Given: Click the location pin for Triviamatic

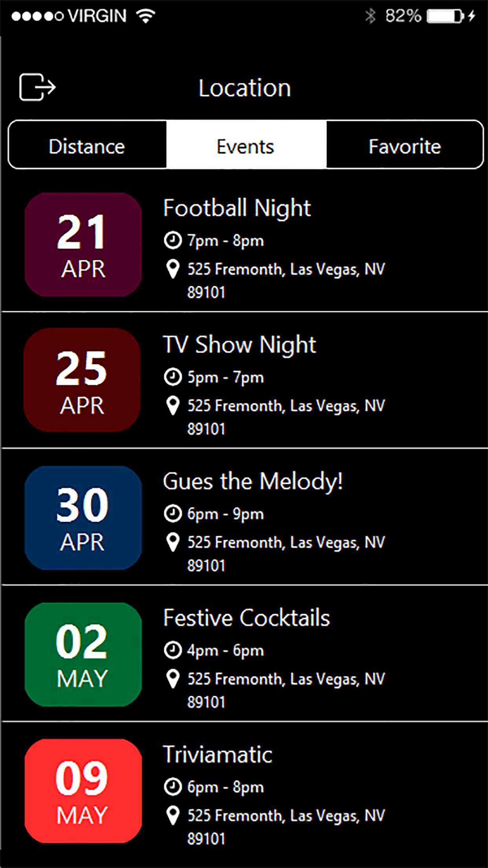Looking at the screenshot, I should pos(172,815).
